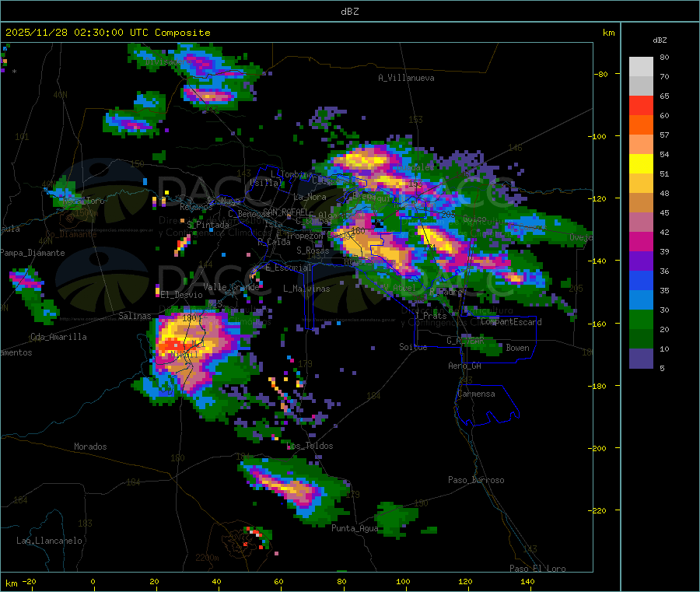Click the '-80' tick on vertical km axis
The height and width of the screenshot is (592, 700).
coord(600,74)
